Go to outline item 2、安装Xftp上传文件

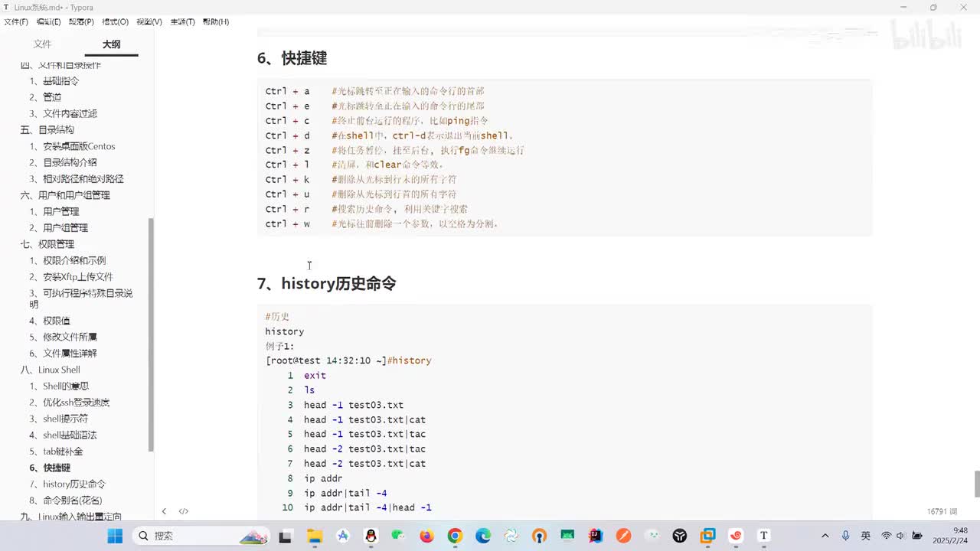click(71, 277)
